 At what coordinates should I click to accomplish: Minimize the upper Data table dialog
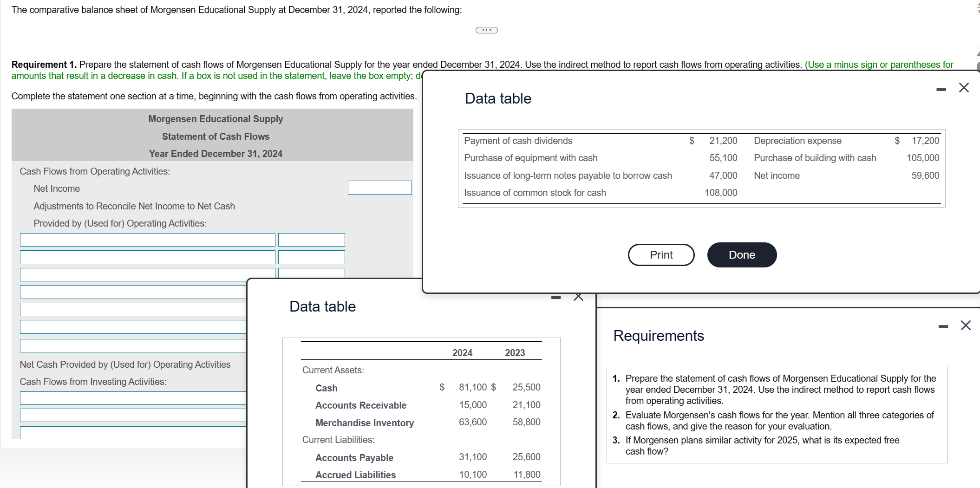941,89
